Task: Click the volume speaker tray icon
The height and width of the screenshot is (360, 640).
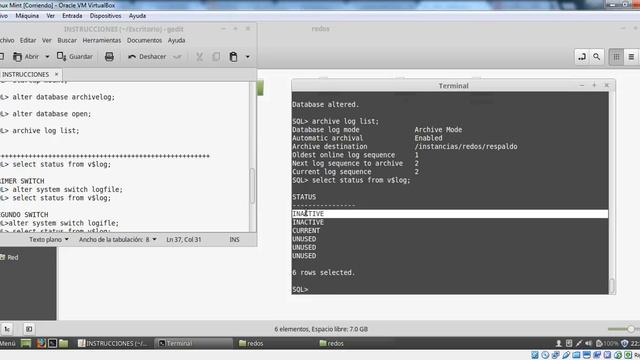Action: [588, 343]
